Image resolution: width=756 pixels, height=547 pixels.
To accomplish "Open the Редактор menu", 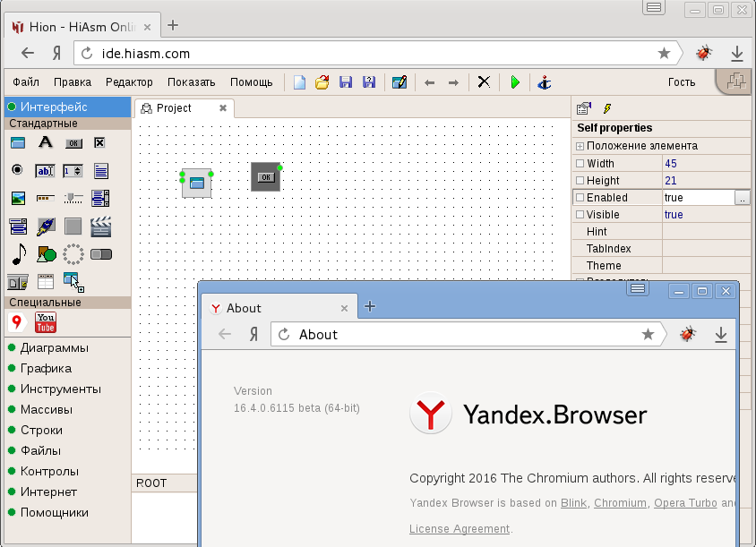I will [129, 82].
